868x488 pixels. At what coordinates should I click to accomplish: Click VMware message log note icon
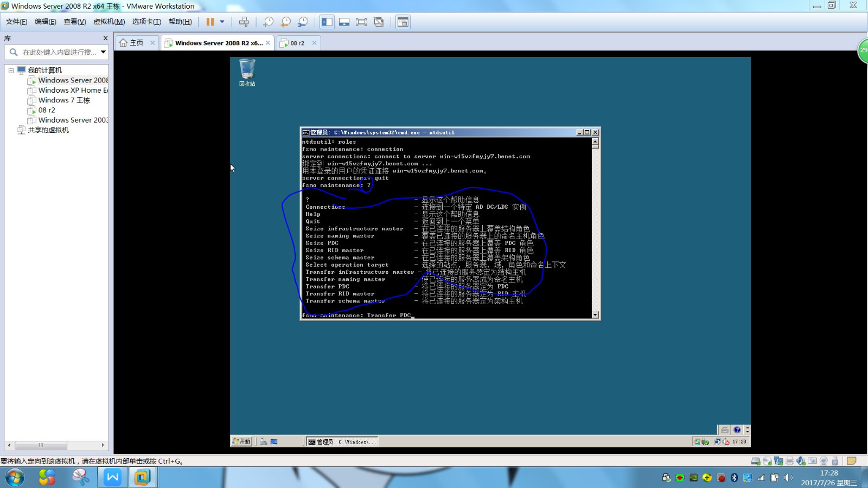pyautogui.click(x=851, y=461)
